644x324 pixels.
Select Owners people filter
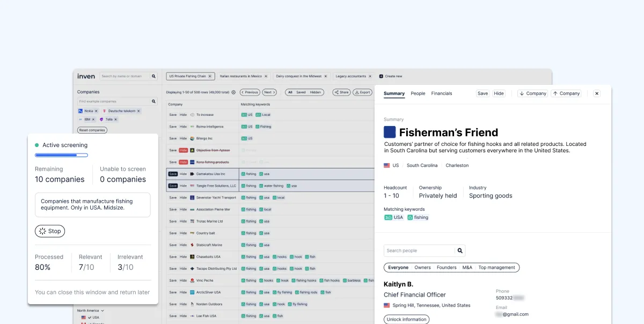423,267
